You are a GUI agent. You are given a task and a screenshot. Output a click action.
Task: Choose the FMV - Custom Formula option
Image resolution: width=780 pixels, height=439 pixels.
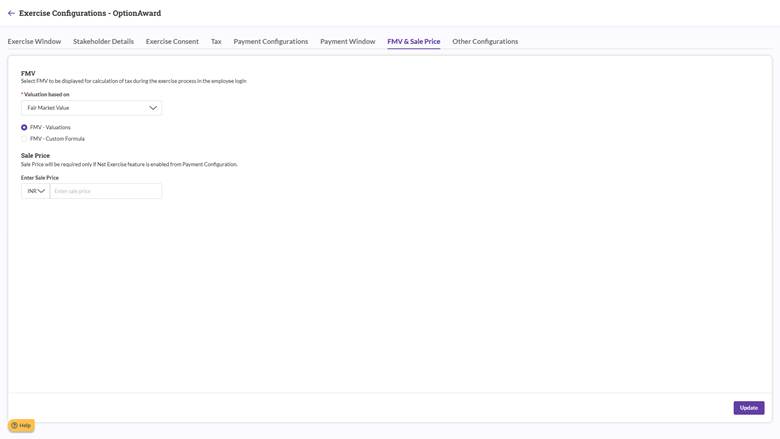(24, 139)
